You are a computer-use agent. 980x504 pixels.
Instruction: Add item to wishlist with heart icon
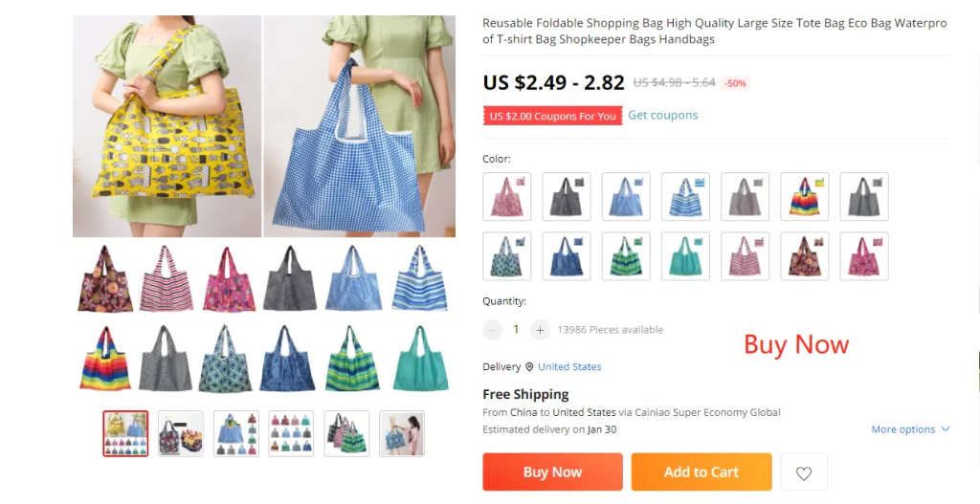coord(804,472)
